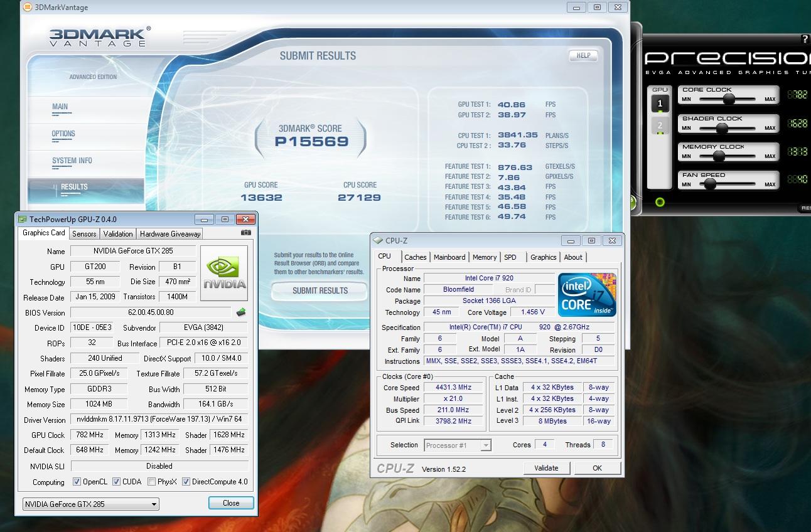
Task: Click the Close button in GPU-Z
Action: [231, 503]
